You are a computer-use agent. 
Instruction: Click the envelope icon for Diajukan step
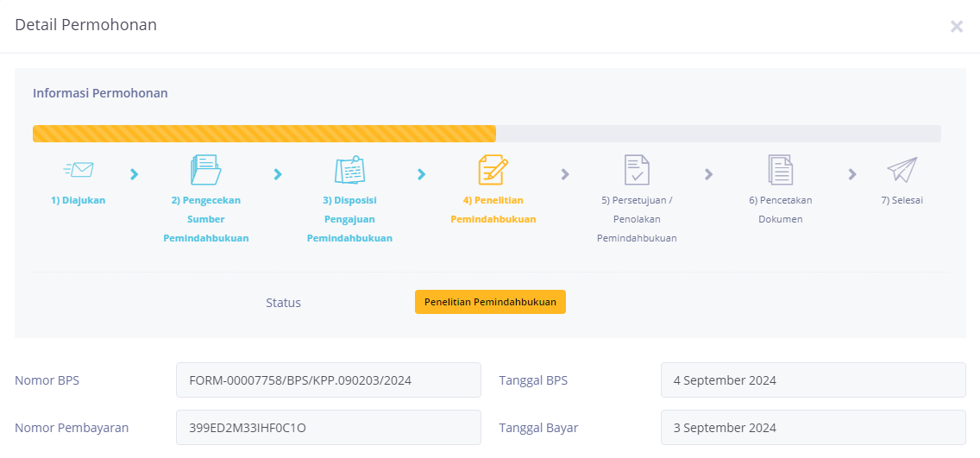(x=79, y=169)
